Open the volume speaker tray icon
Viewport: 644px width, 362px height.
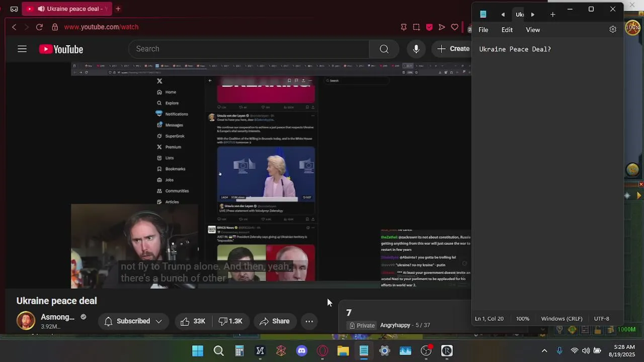pos(586,351)
